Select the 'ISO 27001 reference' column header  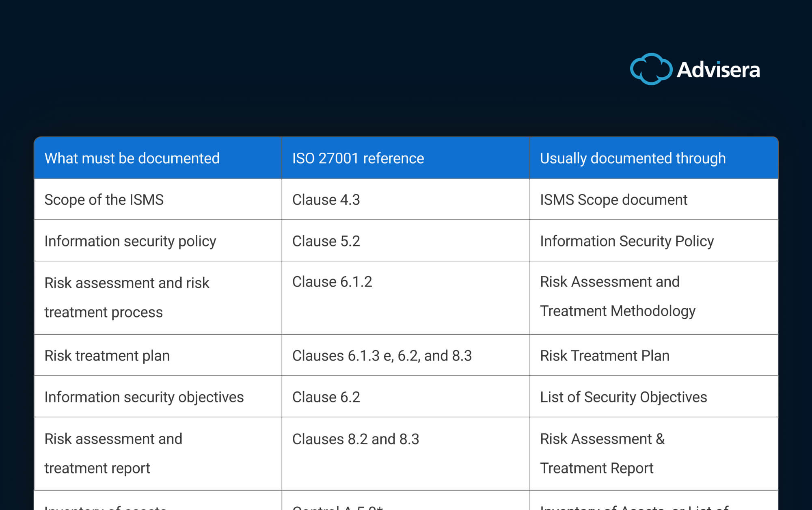[x=406, y=158]
